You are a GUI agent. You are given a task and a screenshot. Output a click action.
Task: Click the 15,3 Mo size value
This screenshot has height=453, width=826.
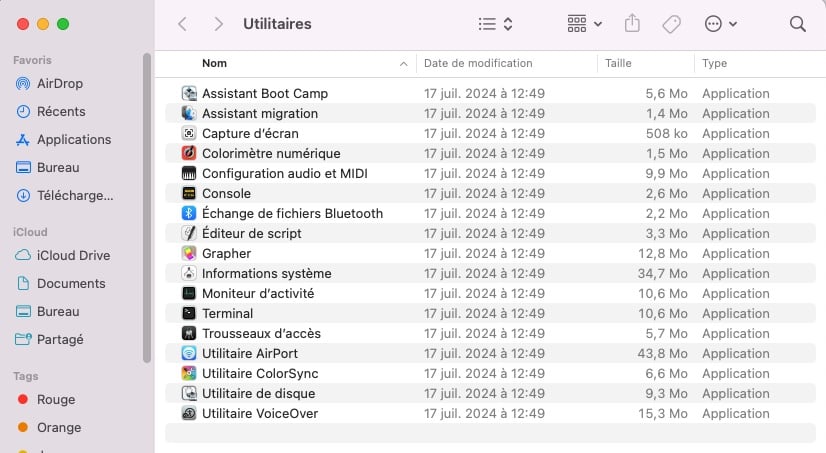[x=662, y=413]
